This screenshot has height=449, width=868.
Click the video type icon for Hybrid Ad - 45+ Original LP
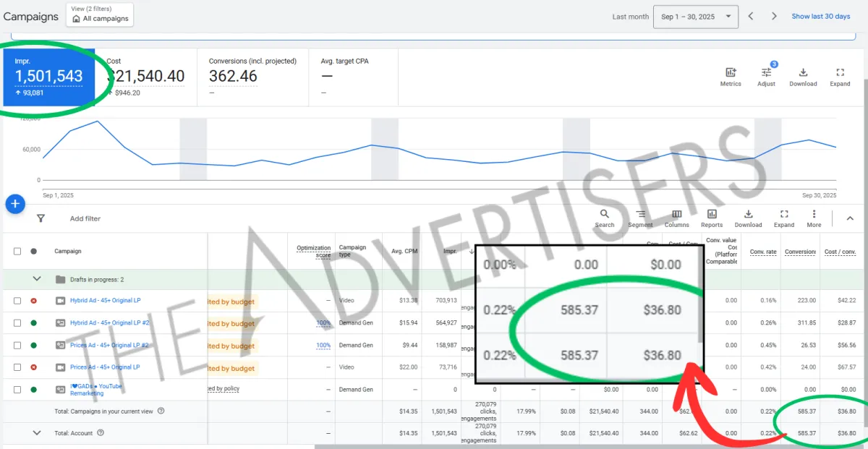click(61, 301)
